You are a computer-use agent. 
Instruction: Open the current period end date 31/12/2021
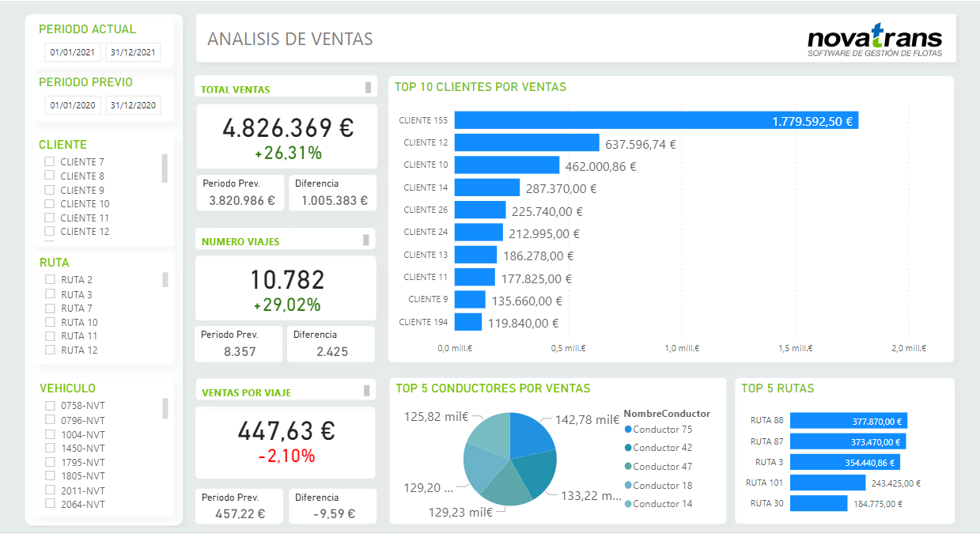pyautogui.click(x=133, y=53)
